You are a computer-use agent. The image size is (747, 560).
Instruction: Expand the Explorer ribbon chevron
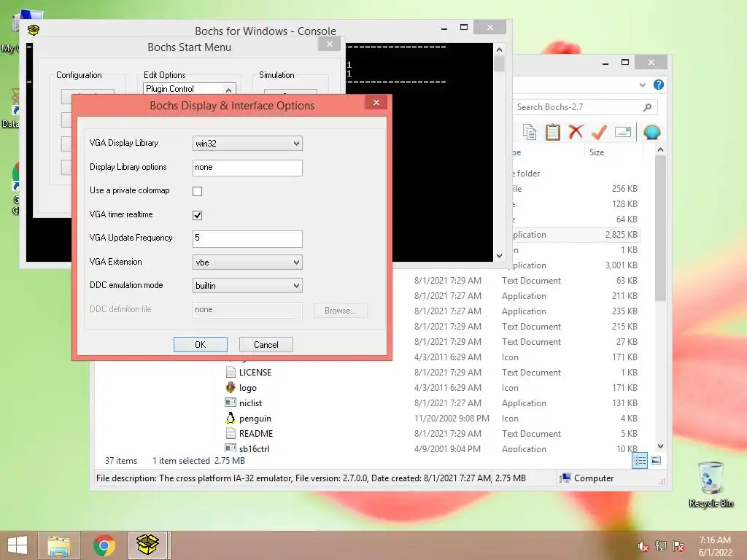(642, 85)
